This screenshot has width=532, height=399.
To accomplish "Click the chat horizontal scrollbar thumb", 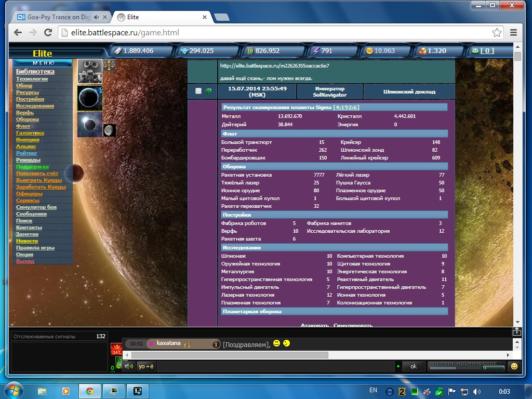I will 230,355.
